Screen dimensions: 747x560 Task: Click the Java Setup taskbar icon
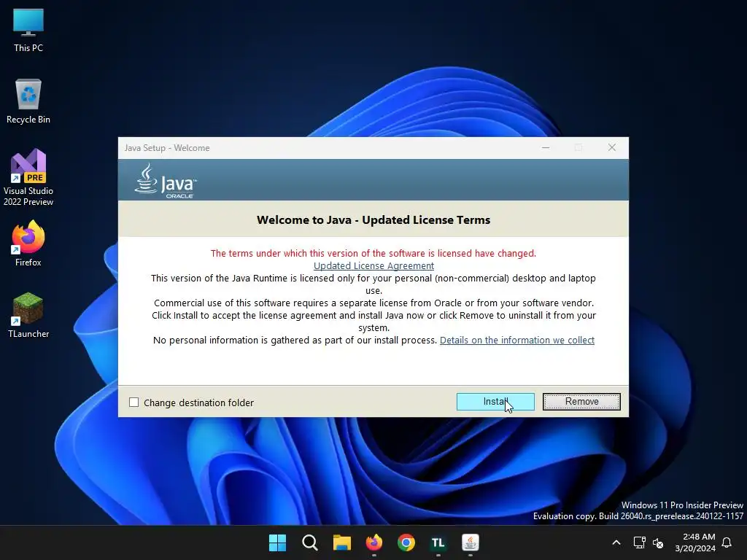(x=471, y=542)
